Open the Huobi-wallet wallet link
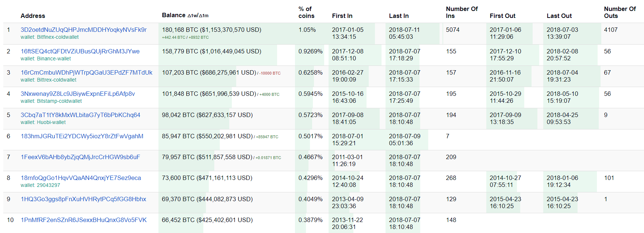 click(x=51, y=122)
